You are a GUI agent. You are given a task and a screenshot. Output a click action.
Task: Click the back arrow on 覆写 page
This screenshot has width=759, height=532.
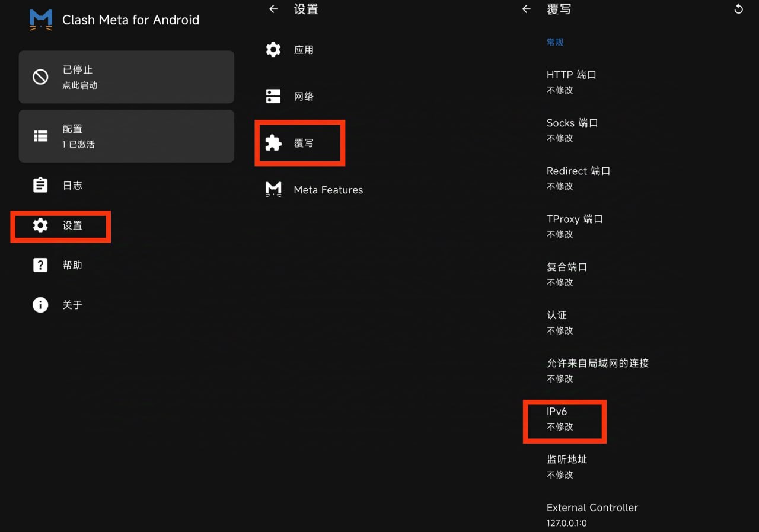tap(526, 9)
